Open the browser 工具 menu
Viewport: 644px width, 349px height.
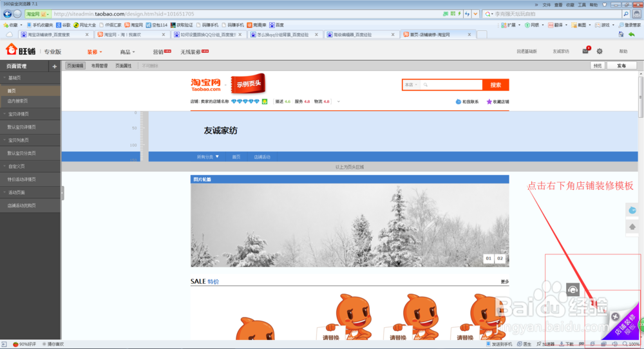(x=582, y=5)
